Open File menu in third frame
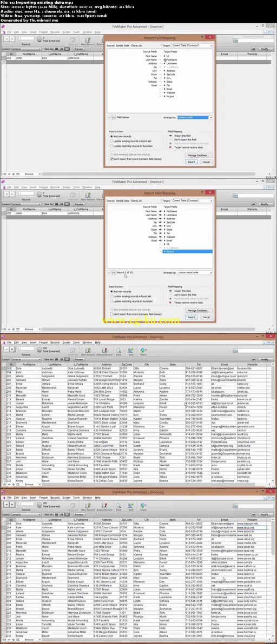This screenshot has width=277, height=644. click(9, 341)
